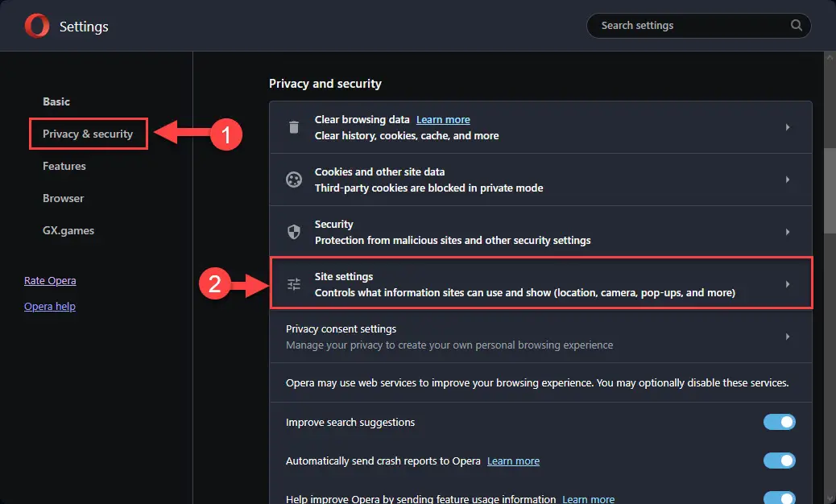Click the Opera logo icon

[37, 26]
